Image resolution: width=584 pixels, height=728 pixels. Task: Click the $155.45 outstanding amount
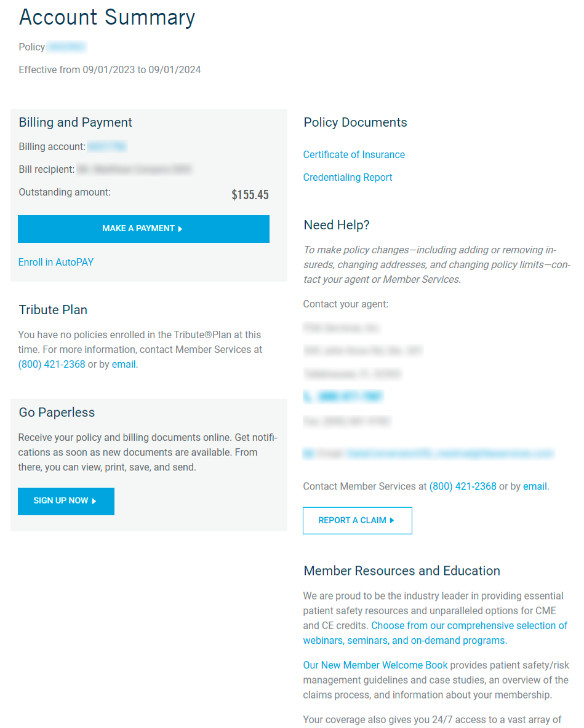(x=250, y=195)
